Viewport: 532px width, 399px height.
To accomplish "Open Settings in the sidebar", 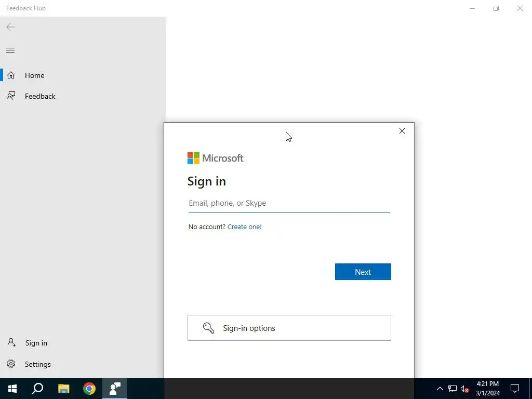I will (83, 364).
